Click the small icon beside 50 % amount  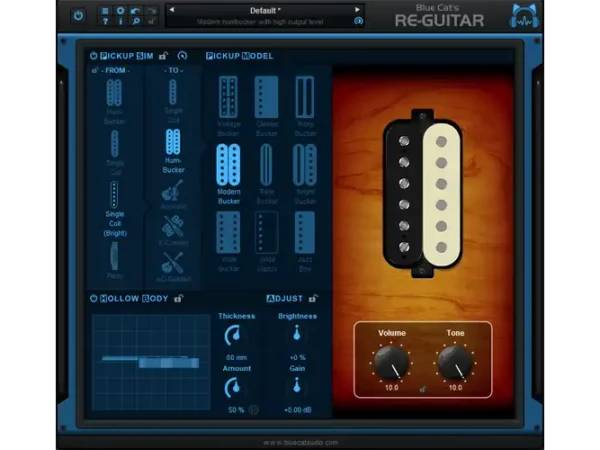(x=253, y=410)
